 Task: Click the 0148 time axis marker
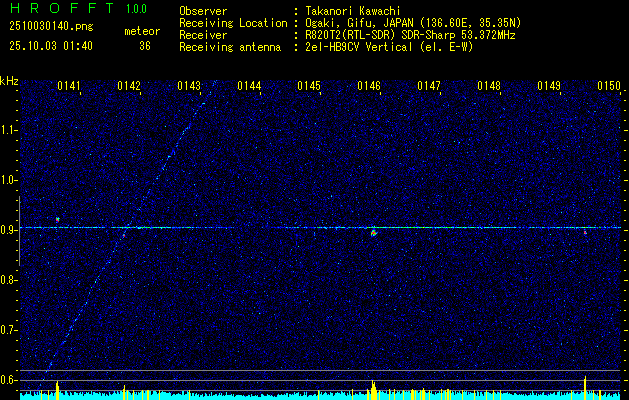489,86
